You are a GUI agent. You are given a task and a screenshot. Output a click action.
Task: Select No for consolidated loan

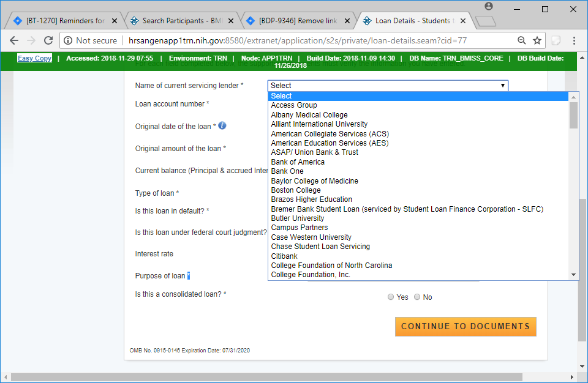click(417, 297)
